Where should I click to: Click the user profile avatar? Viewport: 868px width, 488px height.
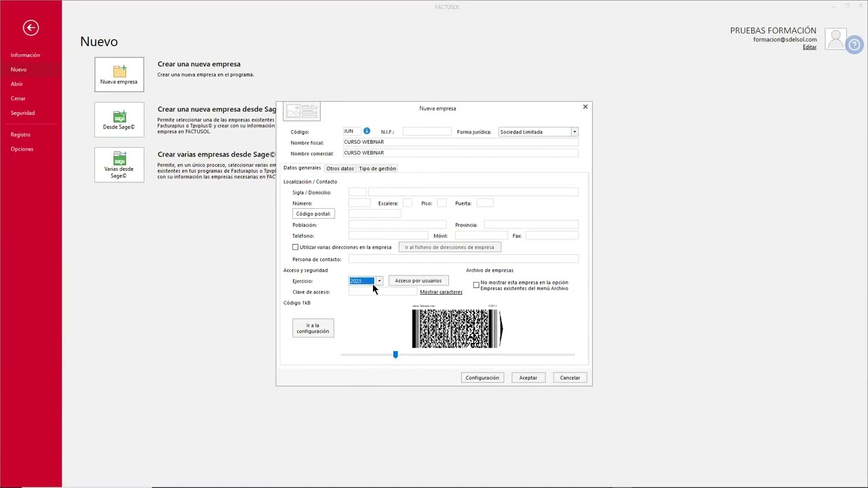[x=835, y=39]
